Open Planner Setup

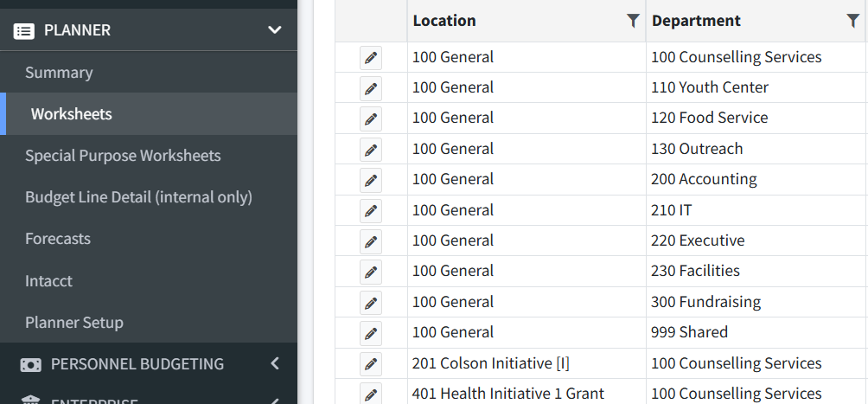pos(74,323)
